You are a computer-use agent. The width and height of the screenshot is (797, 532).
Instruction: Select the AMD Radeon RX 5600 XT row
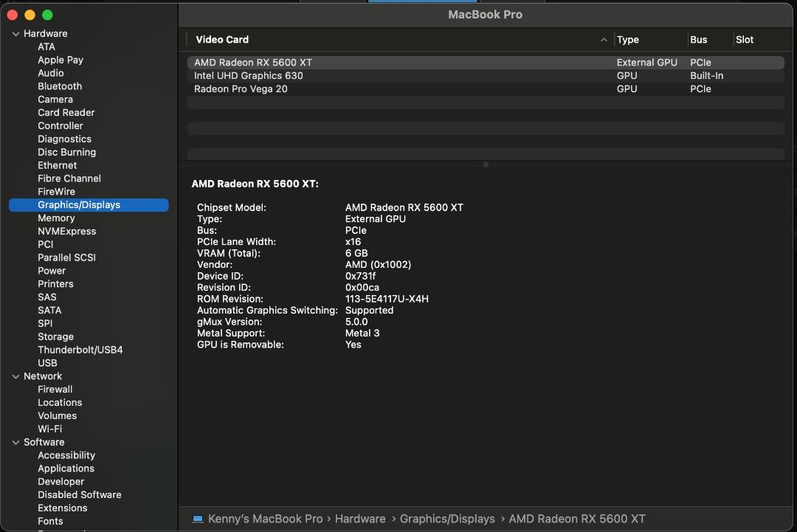486,63
